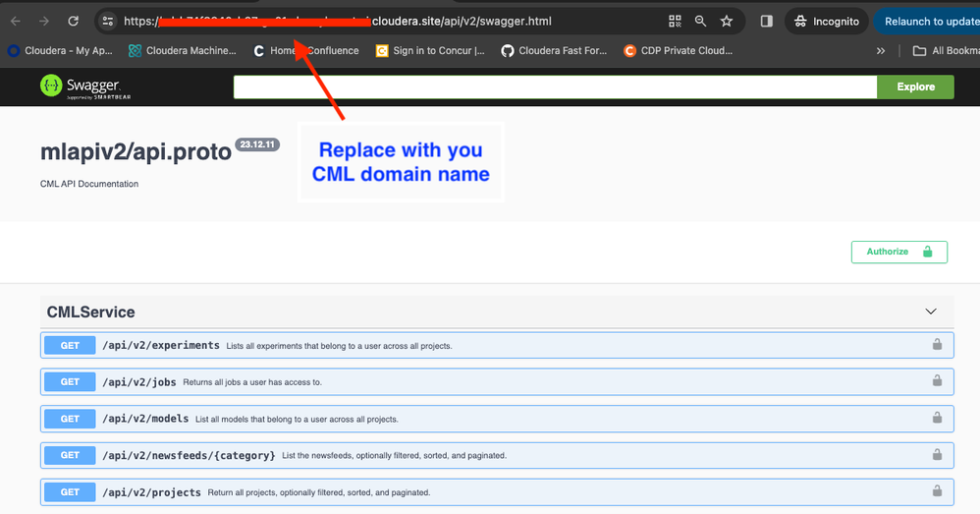Open the All Bookmarks folder
The height and width of the screenshot is (514, 980).
pyautogui.click(x=946, y=51)
